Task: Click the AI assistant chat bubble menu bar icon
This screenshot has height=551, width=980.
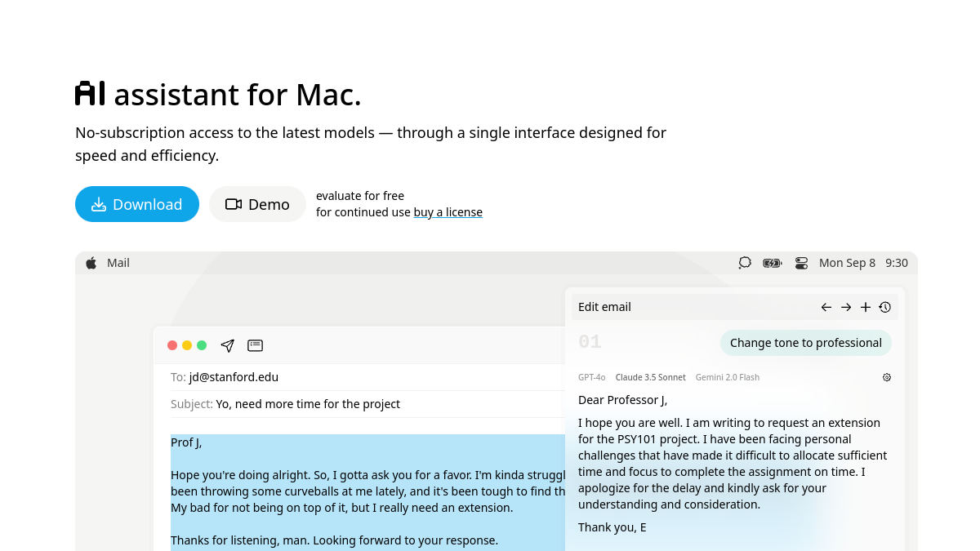Action: click(x=745, y=263)
